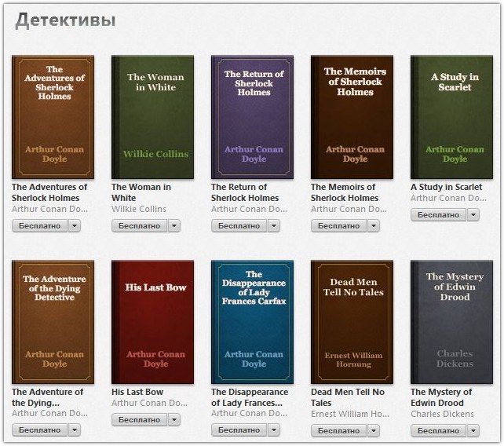This screenshot has height=446, width=504.
Task: Open The Memoirs of Sherlock Holmes title link
Action: [345, 192]
